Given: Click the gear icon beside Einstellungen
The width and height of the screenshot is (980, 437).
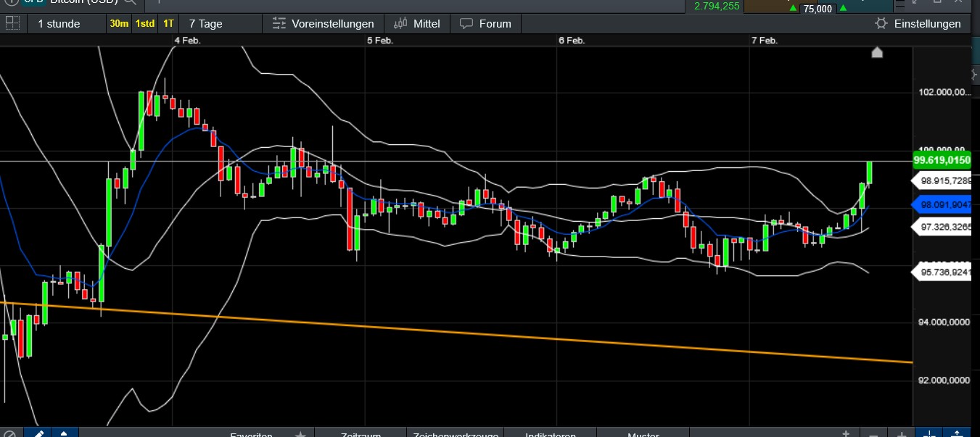Looking at the screenshot, I should click(x=881, y=23).
